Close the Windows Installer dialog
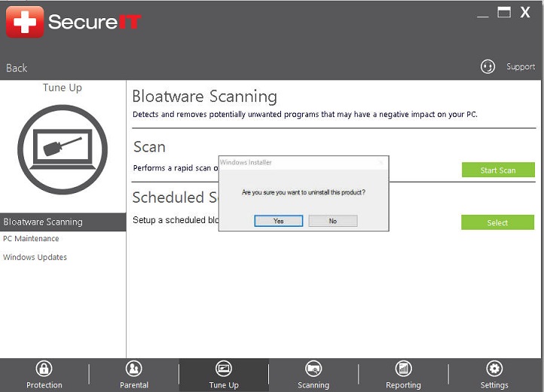The width and height of the screenshot is (544, 392). pyautogui.click(x=381, y=162)
